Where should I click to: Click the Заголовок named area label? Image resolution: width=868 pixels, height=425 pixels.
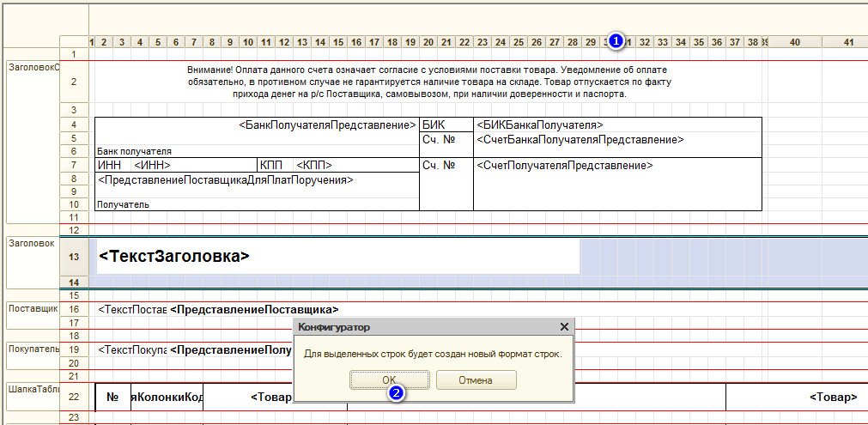(x=31, y=243)
